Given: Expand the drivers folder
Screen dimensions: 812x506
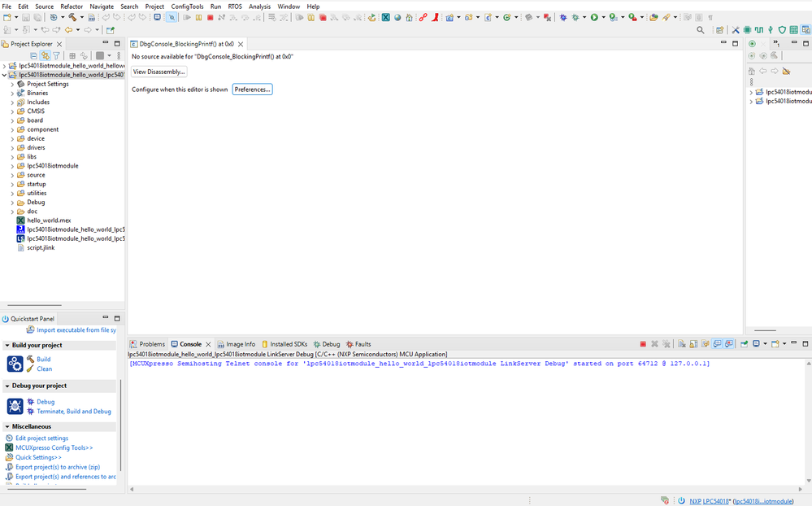Looking at the screenshot, I should 12,148.
